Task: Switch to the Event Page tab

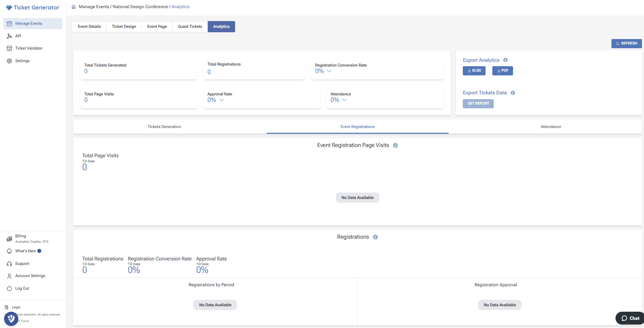Action: pos(157,27)
